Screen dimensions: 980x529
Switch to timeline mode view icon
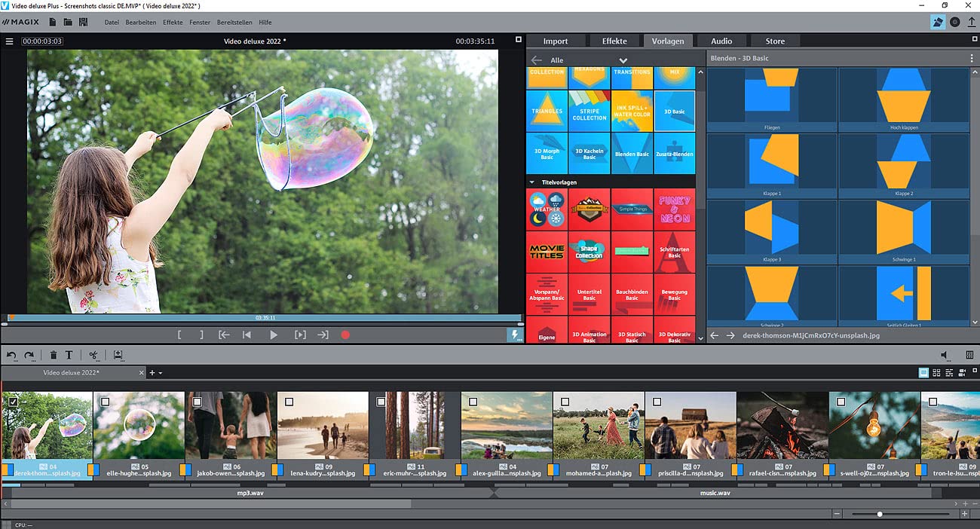pos(949,372)
